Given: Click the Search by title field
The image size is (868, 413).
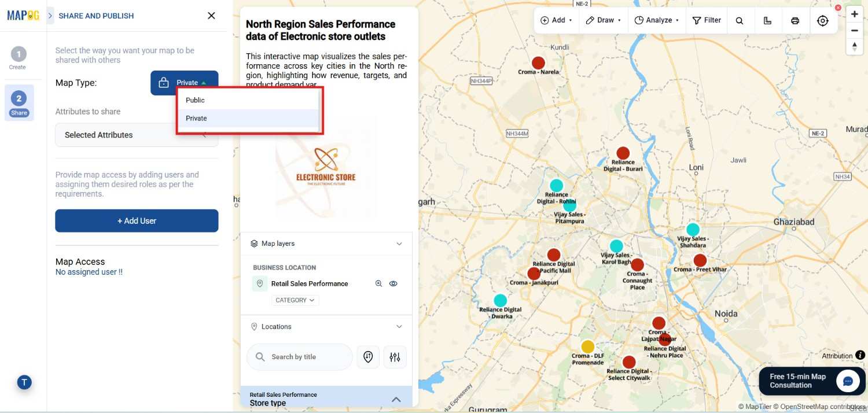Looking at the screenshot, I should pyautogui.click(x=300, y=357).
